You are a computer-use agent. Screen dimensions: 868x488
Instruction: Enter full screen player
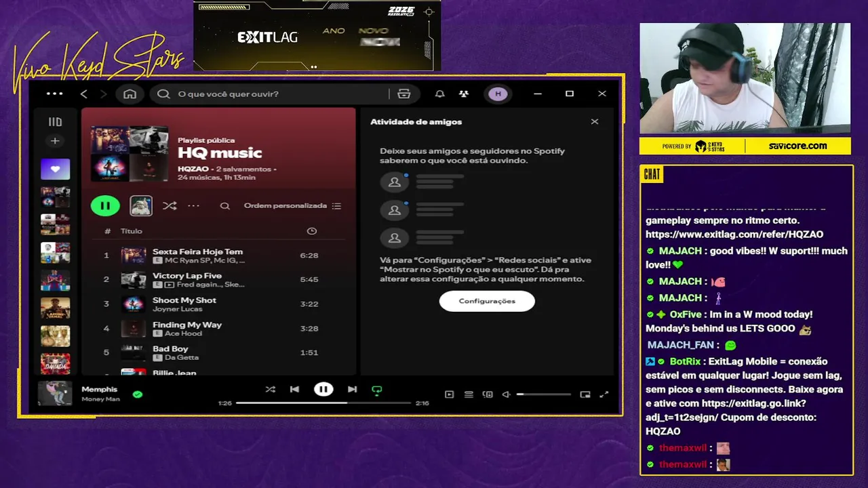604,394
